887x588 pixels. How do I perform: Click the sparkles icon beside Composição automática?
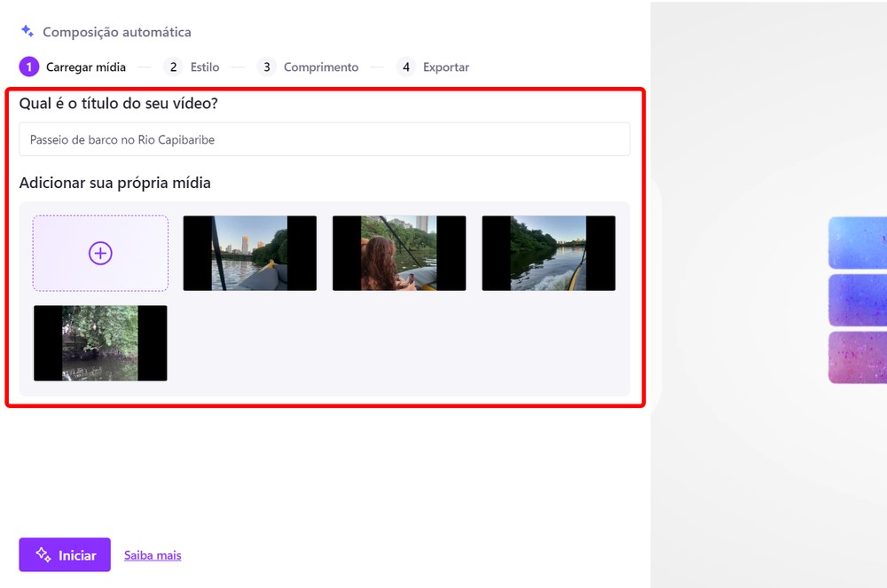[26, 31]
